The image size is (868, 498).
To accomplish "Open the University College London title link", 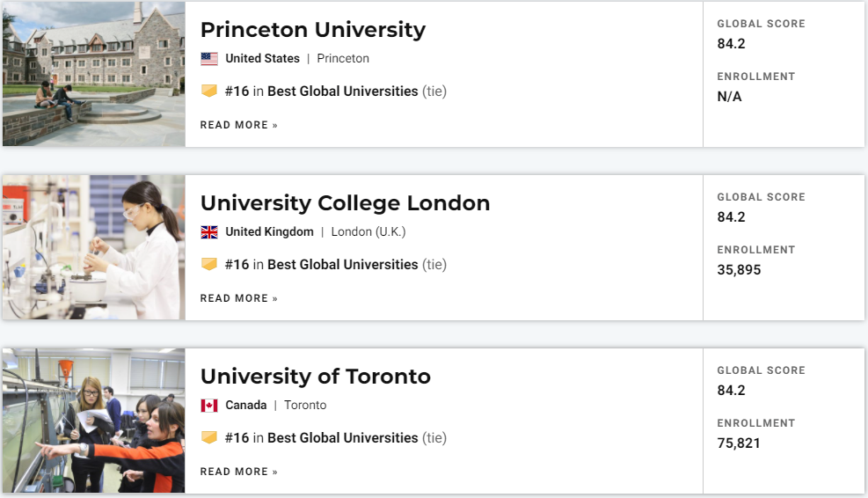I will pos(345,203).
